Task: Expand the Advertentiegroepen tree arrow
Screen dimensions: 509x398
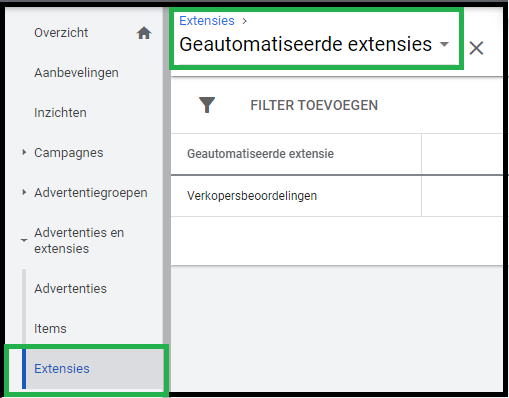Action: pos(24,192)
